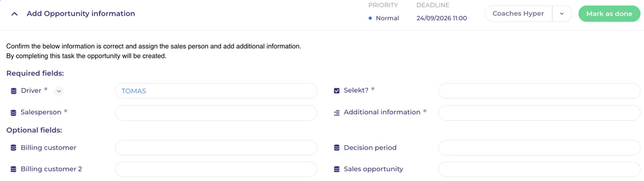The image size is (644, 181).
Task: Click the database icon beside Driver
Action: (14, 91)
